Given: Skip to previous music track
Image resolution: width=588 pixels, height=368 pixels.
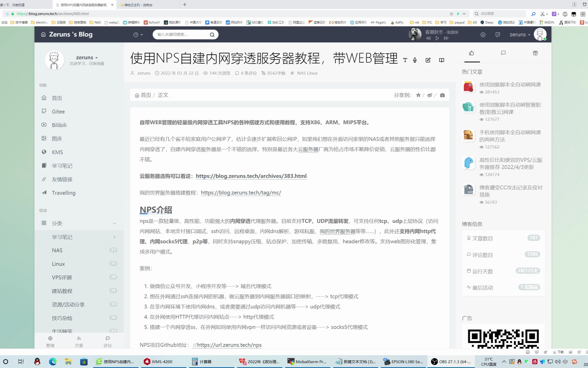Looking at the screenshot, I should click(x=428, y=38).
